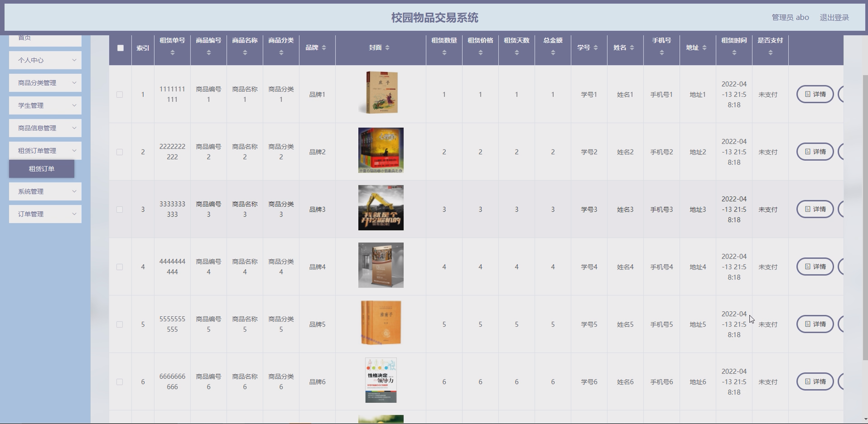The width and height of the screenshot is (868, 424).
Task: Sort by 租赁单号 column arrows
Action: (172, 53)
